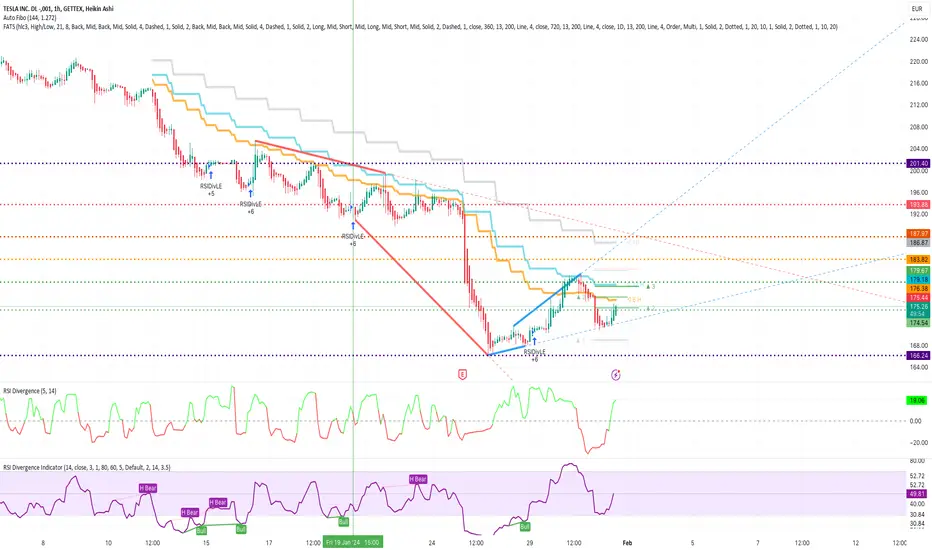
Task: Select the 187.97 orange price label
Action: coord(918,234)
